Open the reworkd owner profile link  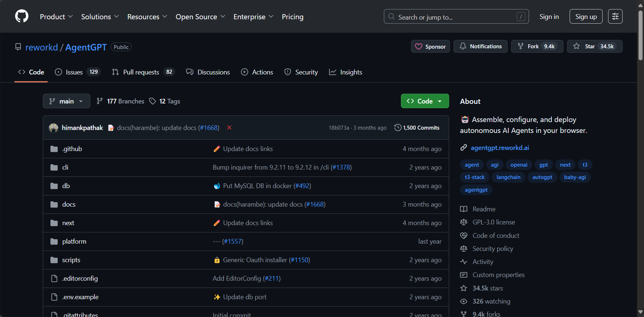41,47
